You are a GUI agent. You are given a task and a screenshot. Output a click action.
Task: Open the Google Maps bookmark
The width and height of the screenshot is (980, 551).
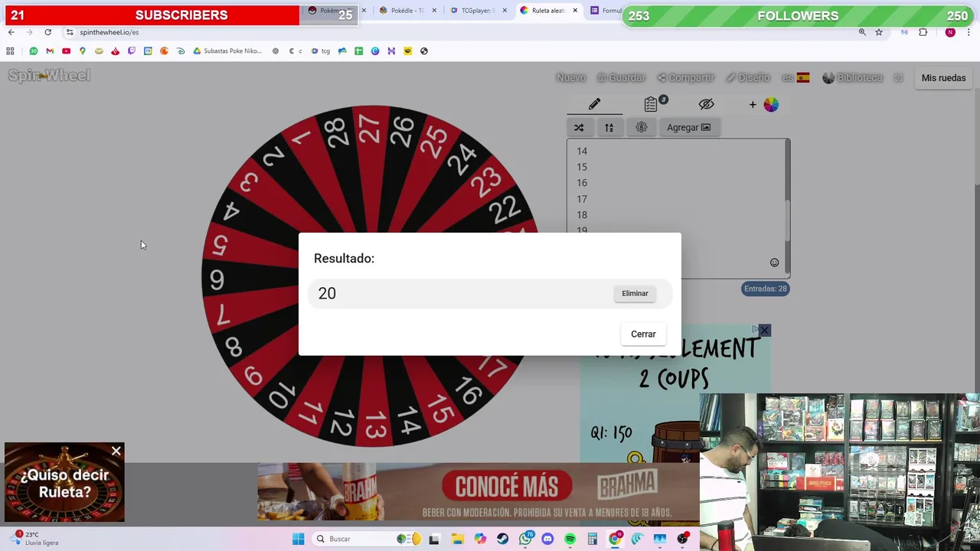pyautogui.click(x=82, y=51)
